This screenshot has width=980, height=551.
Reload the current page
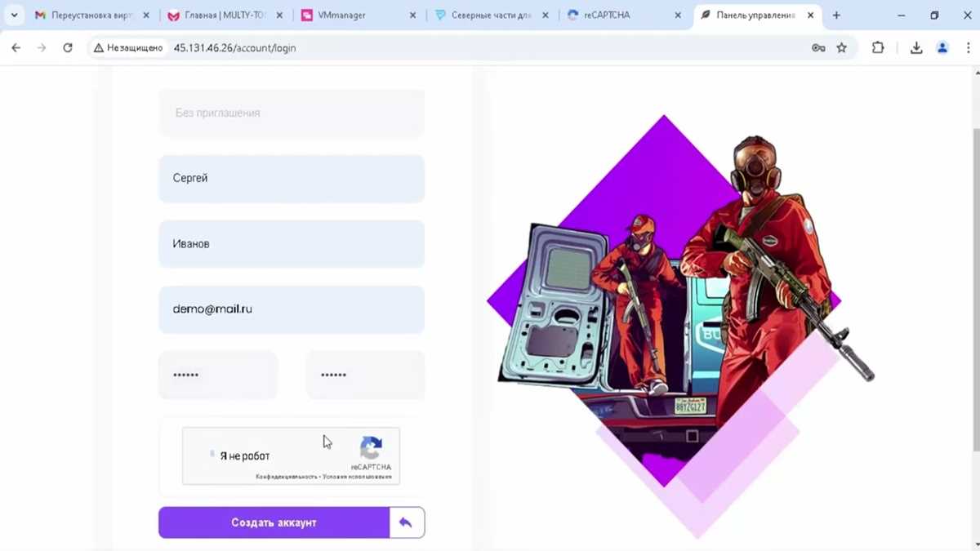(68, 48)
